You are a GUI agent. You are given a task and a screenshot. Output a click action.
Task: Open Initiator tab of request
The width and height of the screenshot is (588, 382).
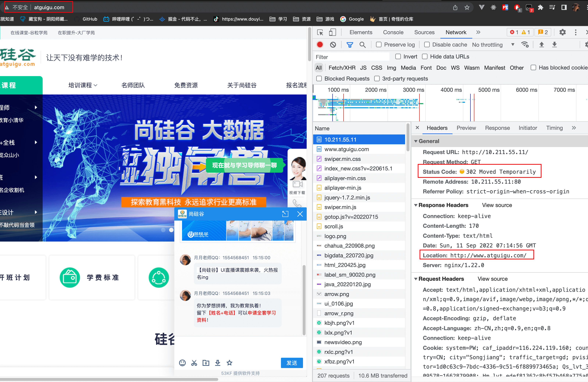coord(528,128)
